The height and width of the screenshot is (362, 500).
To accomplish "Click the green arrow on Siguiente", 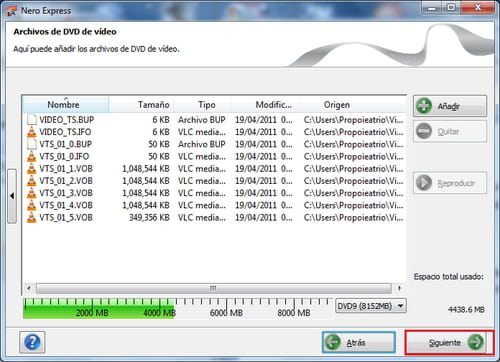I will tap(476, 342).
